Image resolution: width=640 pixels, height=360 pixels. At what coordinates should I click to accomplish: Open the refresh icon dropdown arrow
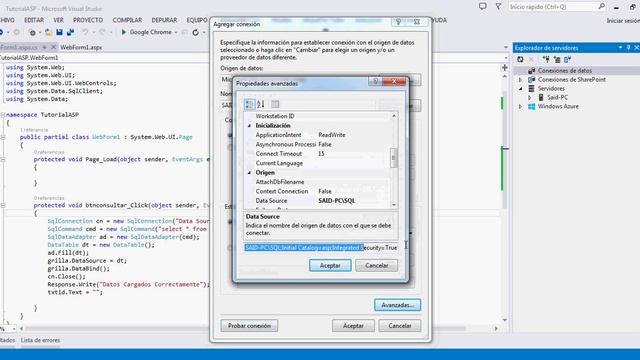tap(204, 32)
